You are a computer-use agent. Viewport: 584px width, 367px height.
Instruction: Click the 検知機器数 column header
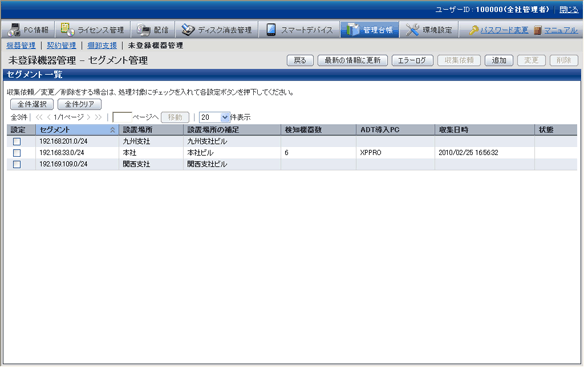click(x=318, y=130)
